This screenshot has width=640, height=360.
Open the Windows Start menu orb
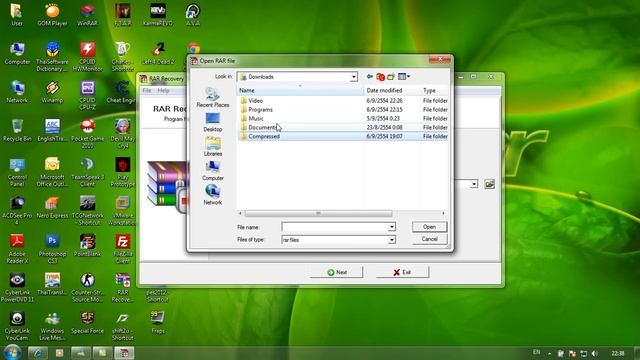12,352
